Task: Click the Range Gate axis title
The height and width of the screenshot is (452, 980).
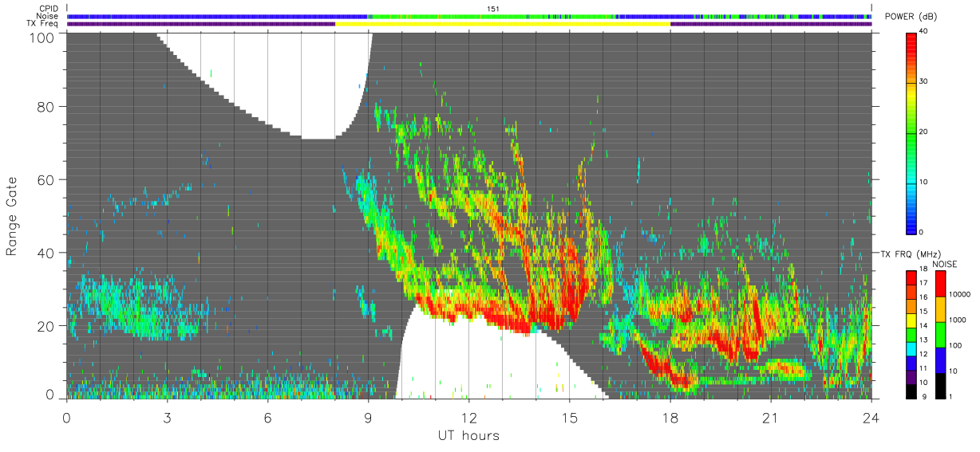Action: coord(12,217)
